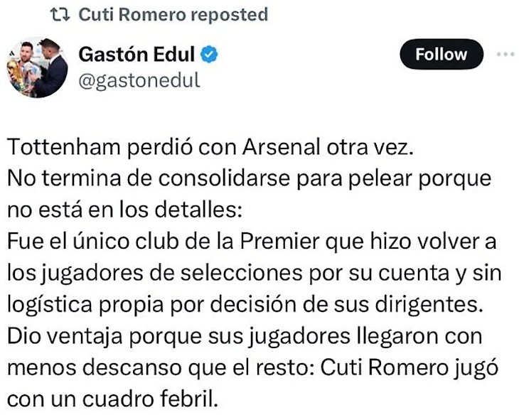The width and height of the screenshot is (519, 420).
Task: Open the "Cuti Romero reposted" link
Action: (x=173, y=14)
